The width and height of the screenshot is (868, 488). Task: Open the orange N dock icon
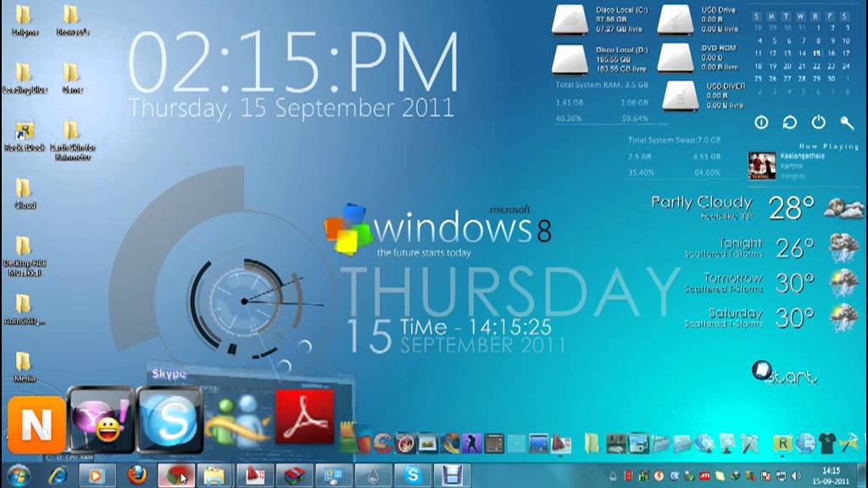[36, 424]
